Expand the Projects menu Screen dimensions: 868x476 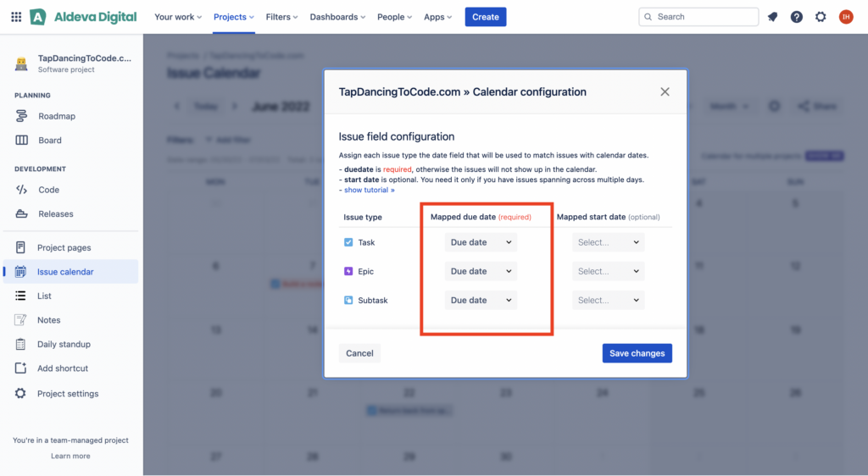tap(234, 17)
